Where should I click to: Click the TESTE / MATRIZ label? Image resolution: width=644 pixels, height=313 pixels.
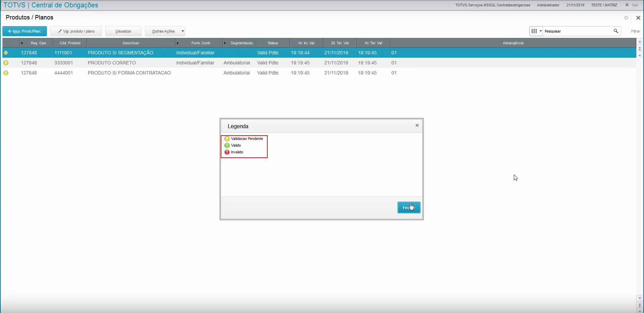(604, 5)
